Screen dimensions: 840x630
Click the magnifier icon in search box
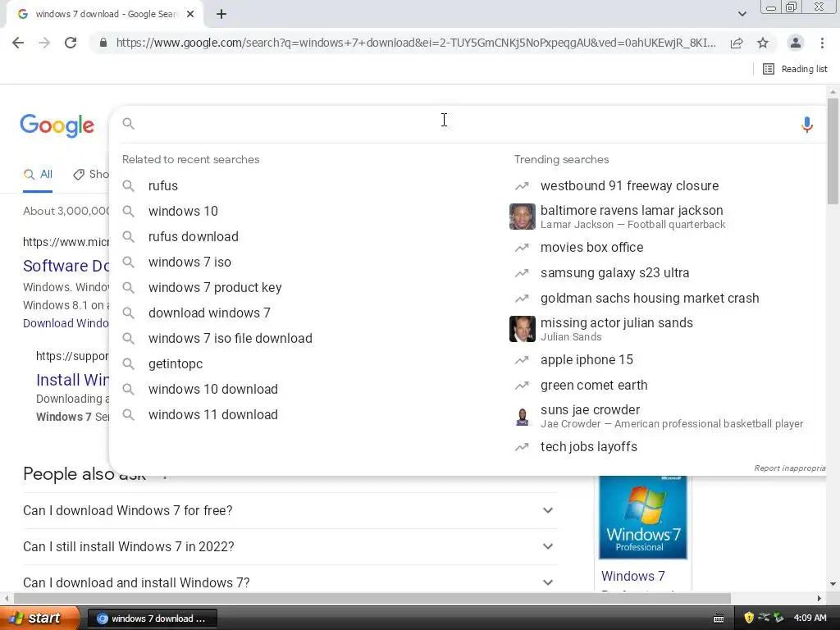click(128, 124)
